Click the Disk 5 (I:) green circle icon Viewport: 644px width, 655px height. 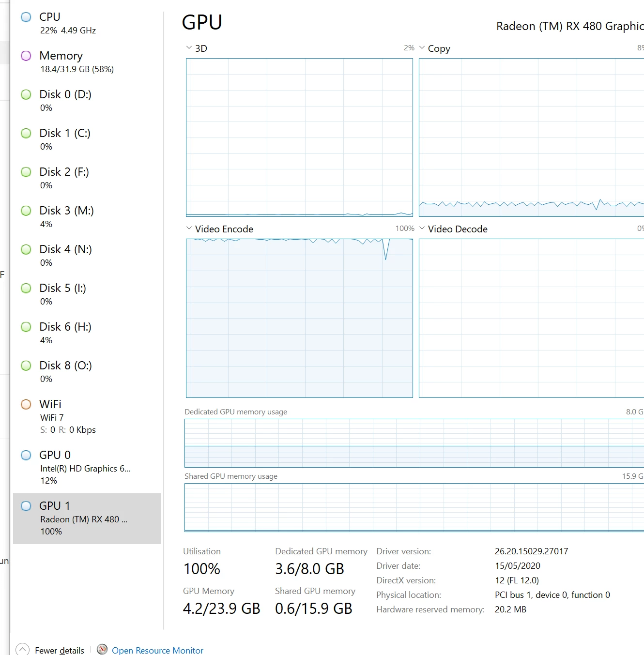point(26,289)
